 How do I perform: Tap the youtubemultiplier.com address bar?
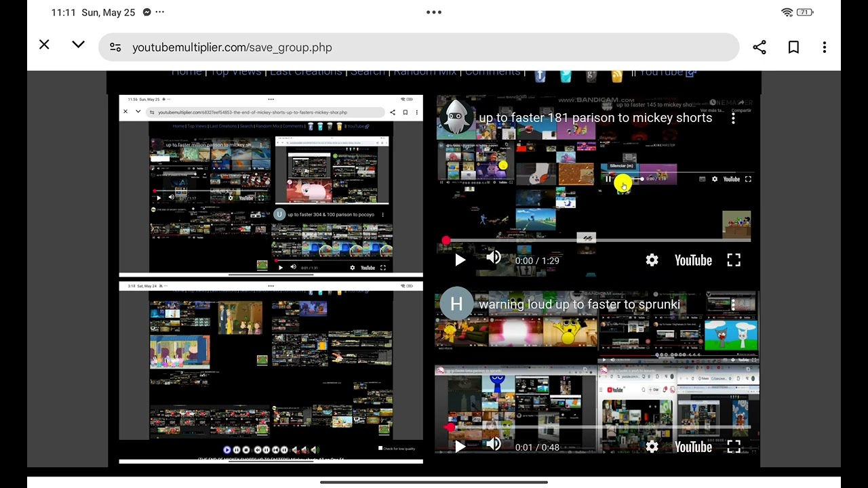[x=418, y=47]
